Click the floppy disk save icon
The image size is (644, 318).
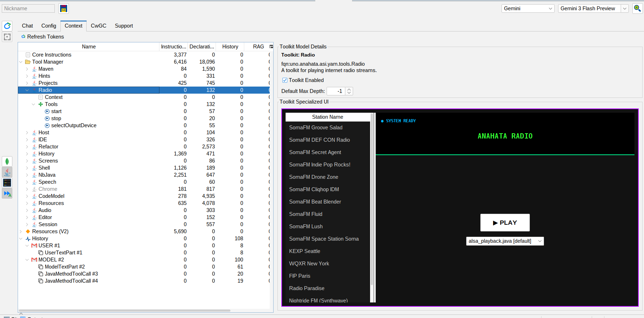64,8
